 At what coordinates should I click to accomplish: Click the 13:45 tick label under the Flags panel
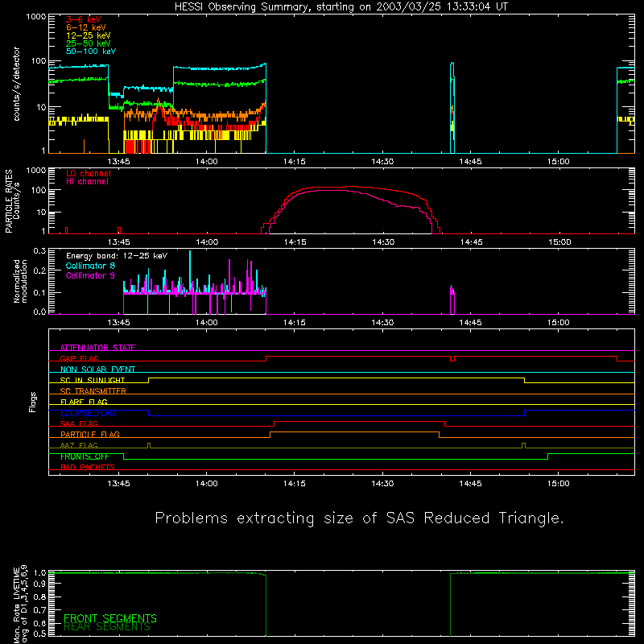tap(118, 484)
